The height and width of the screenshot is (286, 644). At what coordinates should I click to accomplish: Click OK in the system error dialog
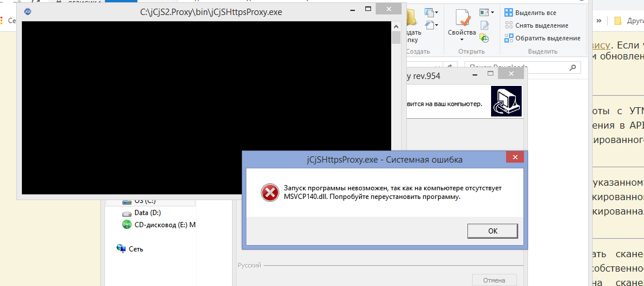point(492,231)
